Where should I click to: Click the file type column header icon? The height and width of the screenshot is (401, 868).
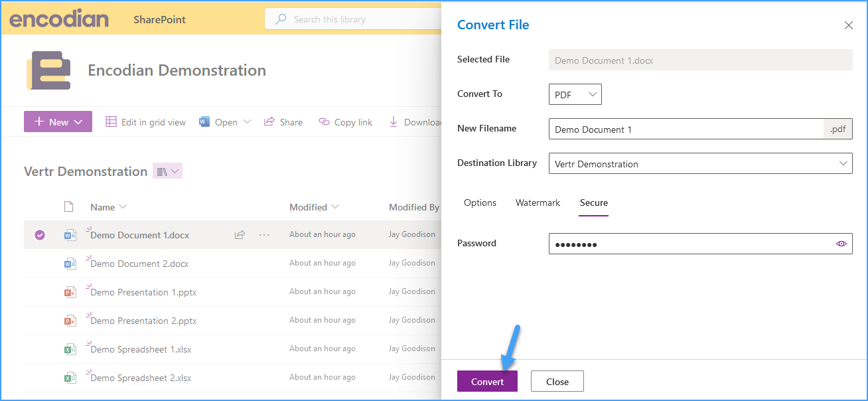[68, 206]
